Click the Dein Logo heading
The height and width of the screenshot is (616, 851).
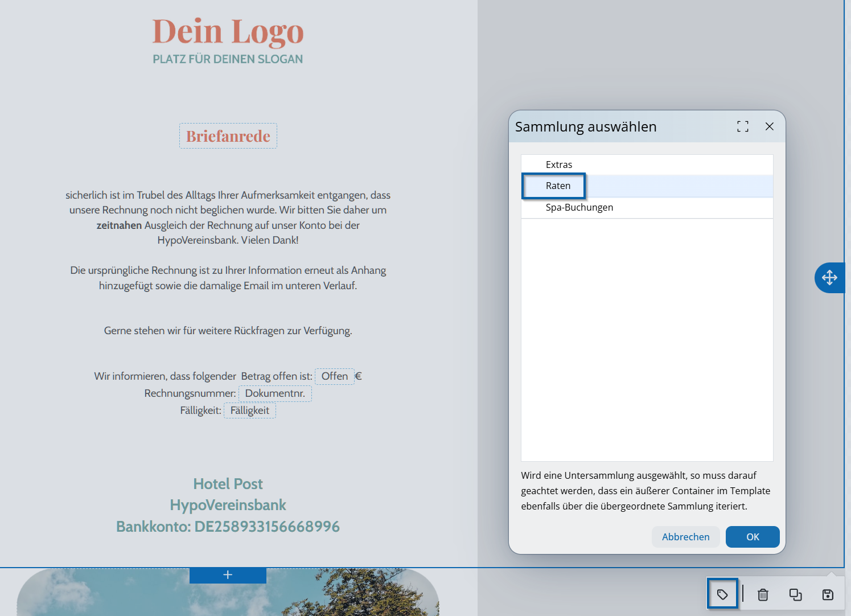tap(228, 31)
